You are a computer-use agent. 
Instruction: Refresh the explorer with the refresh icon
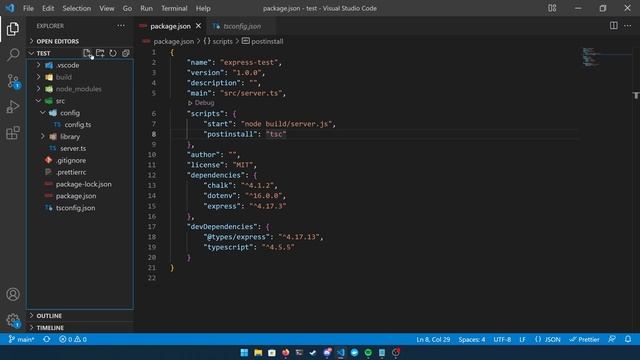113,53
